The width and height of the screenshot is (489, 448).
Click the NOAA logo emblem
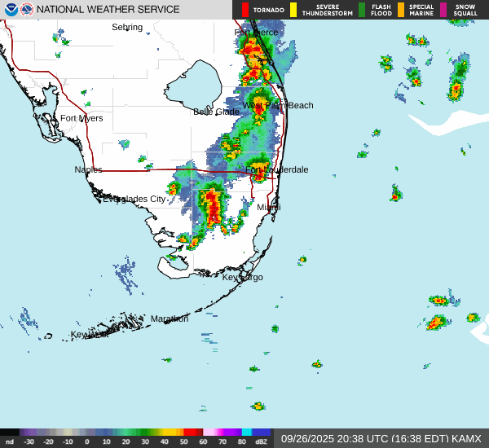11,10
